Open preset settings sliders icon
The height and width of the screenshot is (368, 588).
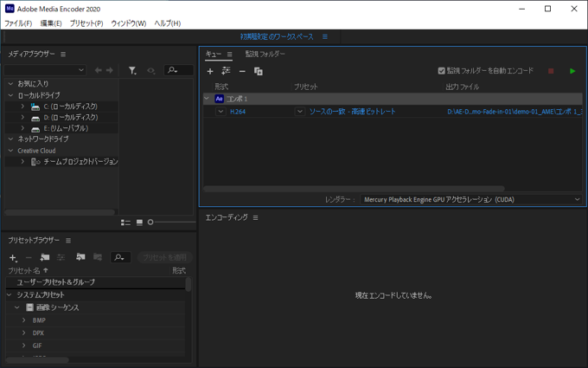point(61,257)
